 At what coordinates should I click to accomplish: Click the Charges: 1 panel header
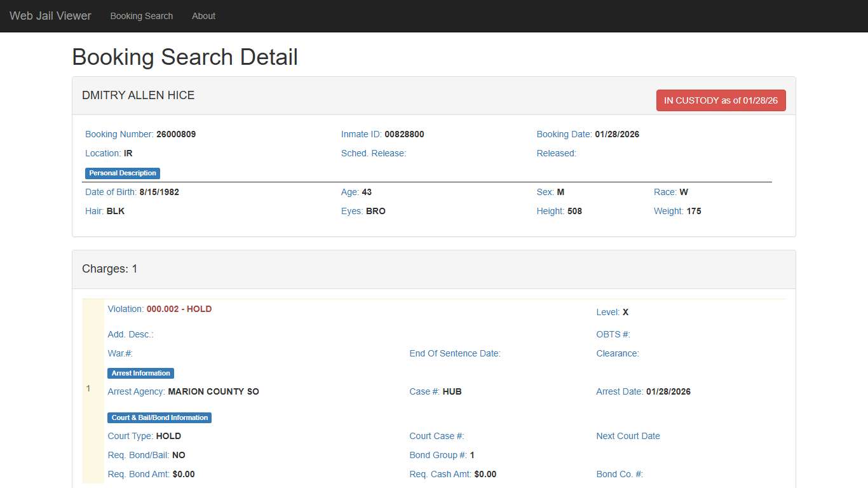[x=109, y=269]
